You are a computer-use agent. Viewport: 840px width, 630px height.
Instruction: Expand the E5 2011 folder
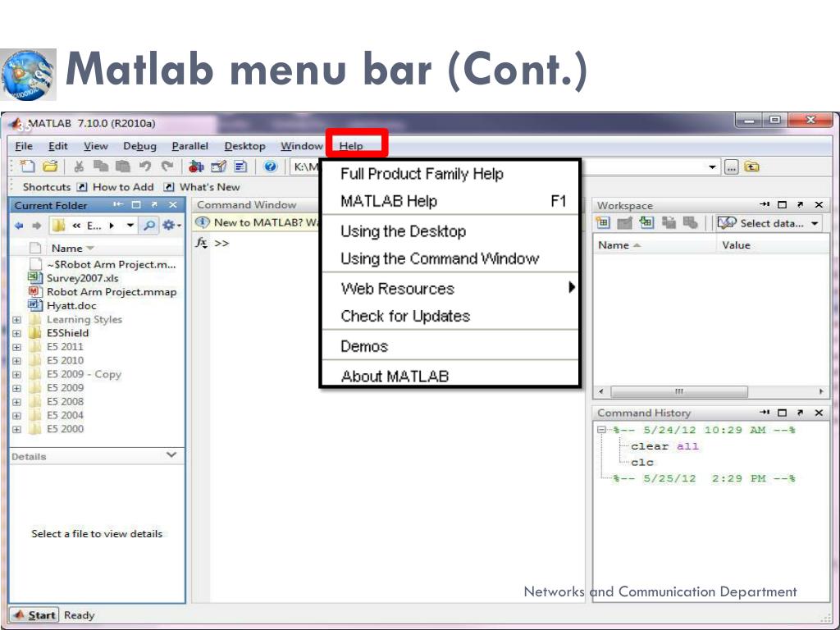(16, 347)
